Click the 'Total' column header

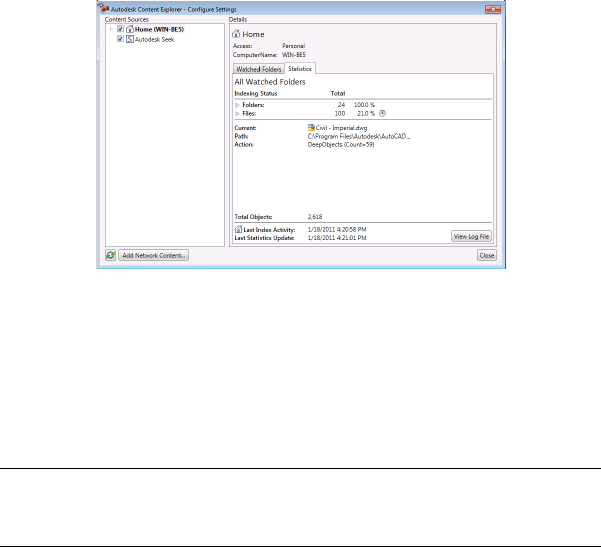point(338,94)
